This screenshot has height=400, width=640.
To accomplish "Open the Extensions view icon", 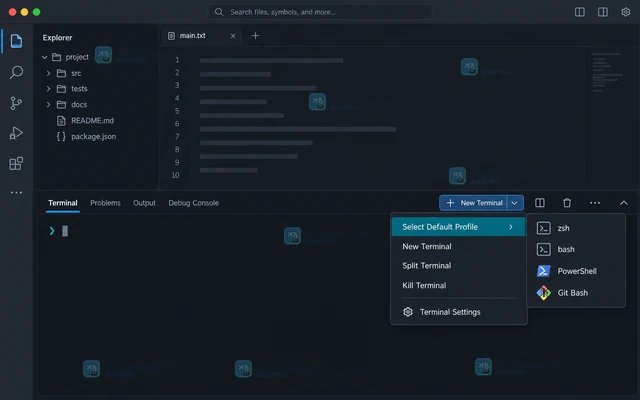I will pyautogui.click(x=16, y=164).
